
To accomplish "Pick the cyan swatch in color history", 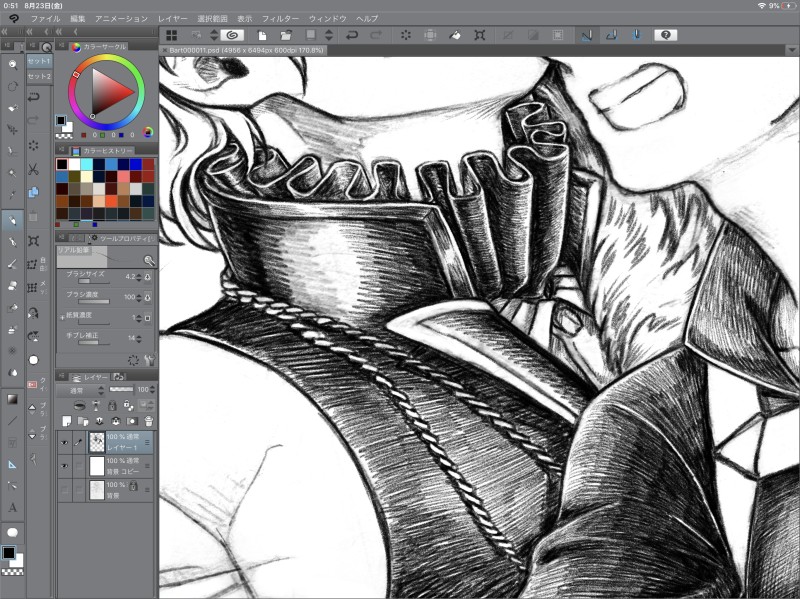I will 86,164.
